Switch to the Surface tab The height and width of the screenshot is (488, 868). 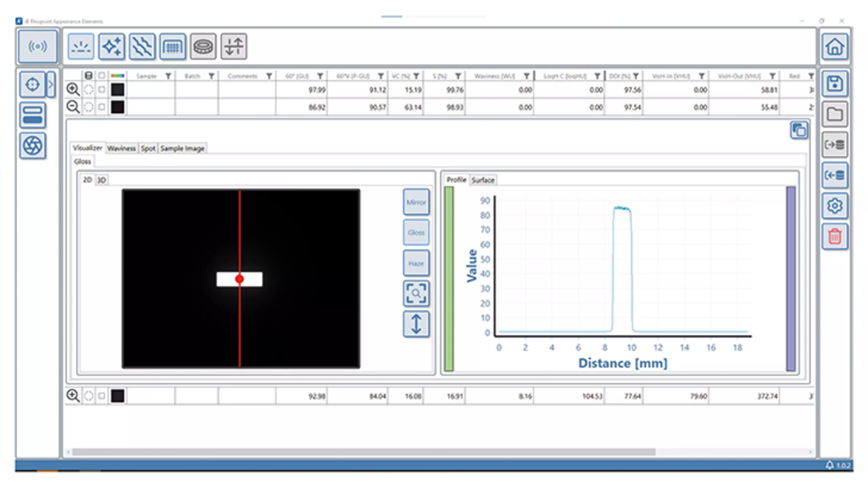(483, 180)
